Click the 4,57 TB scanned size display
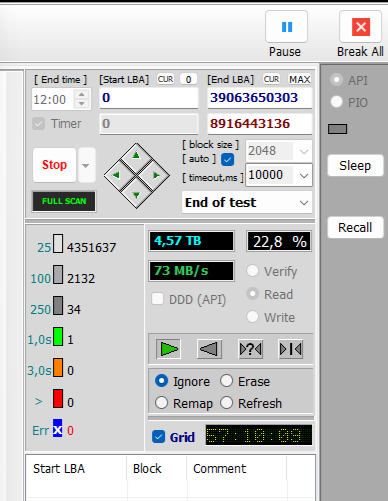This screenshot has width=388, height=501. 192,241
